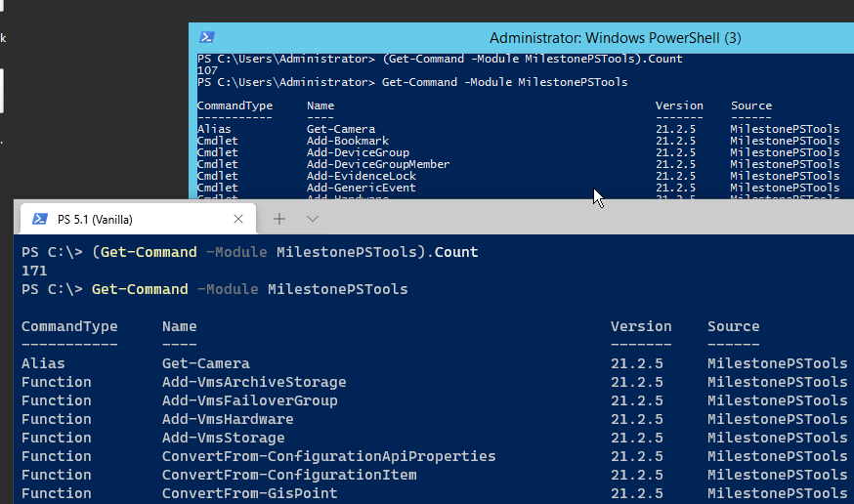Viewport: 854px width, 504px height.
Task: Click Add-DeviceGroup cmdlet in Administrator window
Action: (358, 152)
